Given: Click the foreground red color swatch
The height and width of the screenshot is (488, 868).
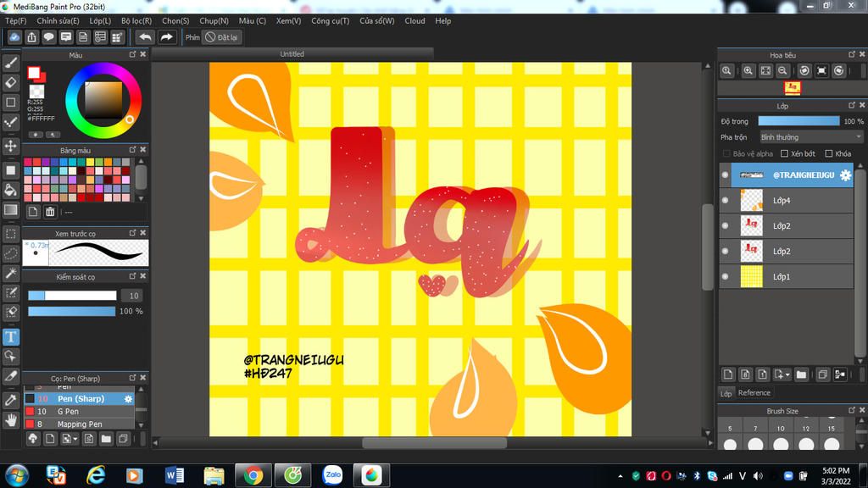Looking at the screenshot, I should pyautogui.click(x=34, y=73).
